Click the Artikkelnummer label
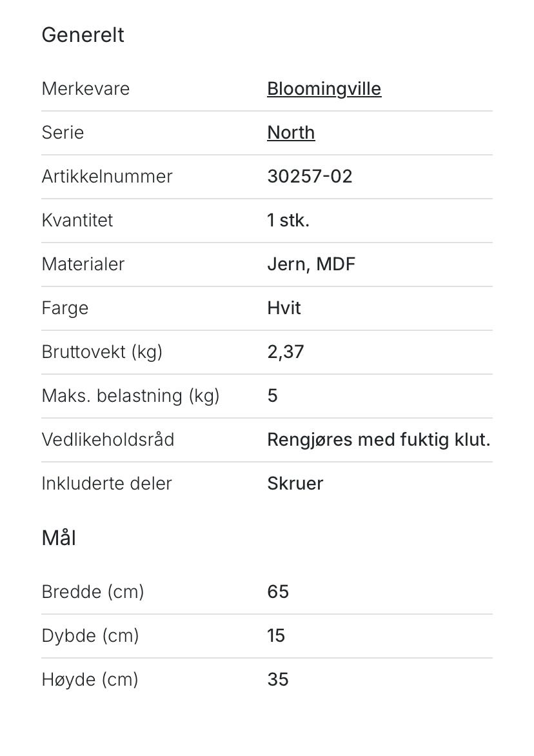 107,177
